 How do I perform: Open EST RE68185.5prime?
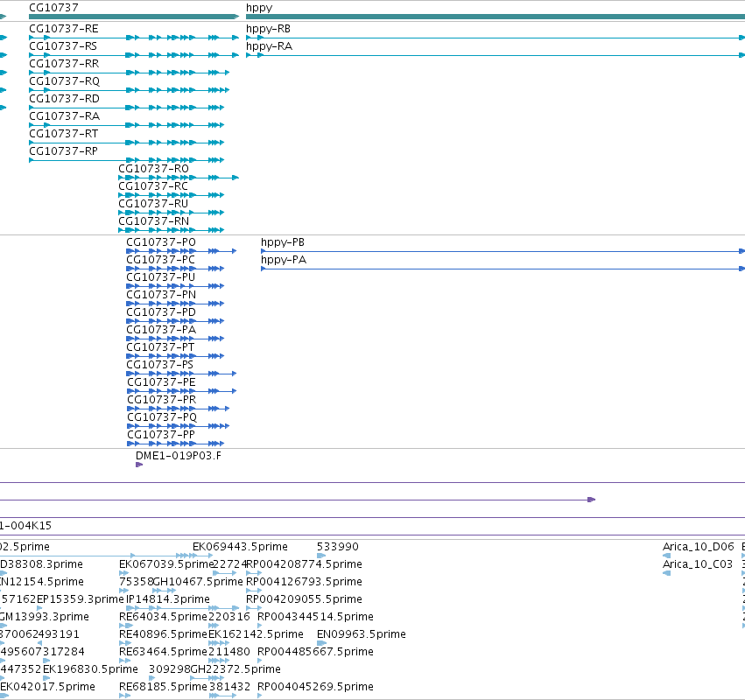[x=164, y=687]
